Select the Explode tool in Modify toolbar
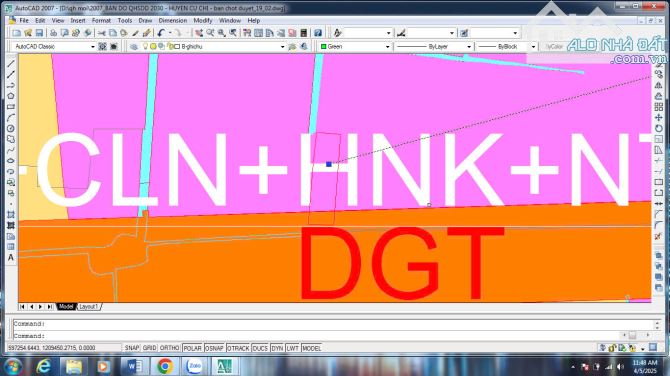The height and width of the screenshot is (376, 670). pyautogui.click(x=658, y=236)
